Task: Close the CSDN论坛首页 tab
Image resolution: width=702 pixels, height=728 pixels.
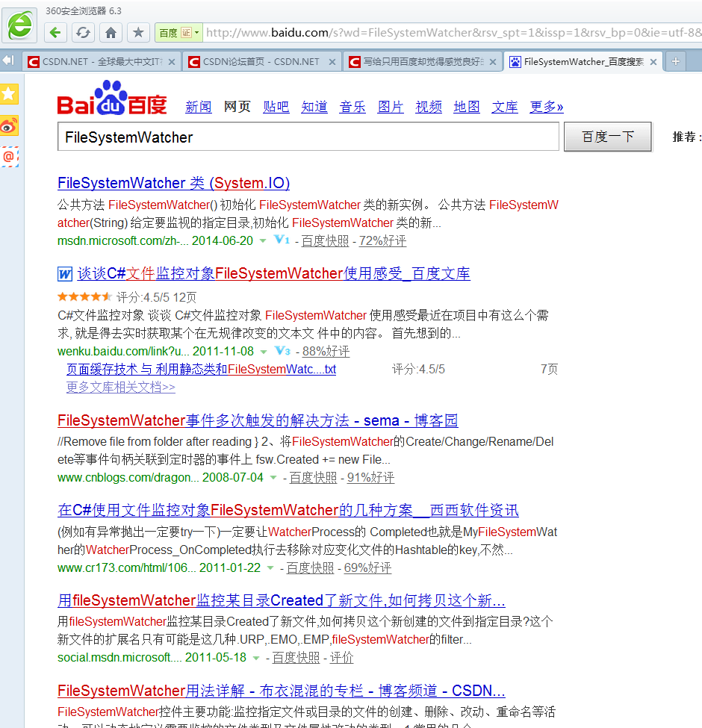Action: 332,62
